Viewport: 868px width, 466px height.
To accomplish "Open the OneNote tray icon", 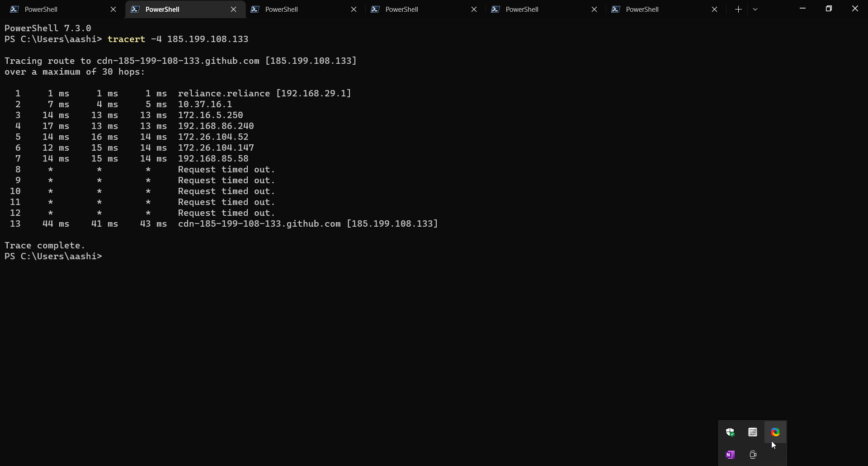I will (x=730, y=455).
